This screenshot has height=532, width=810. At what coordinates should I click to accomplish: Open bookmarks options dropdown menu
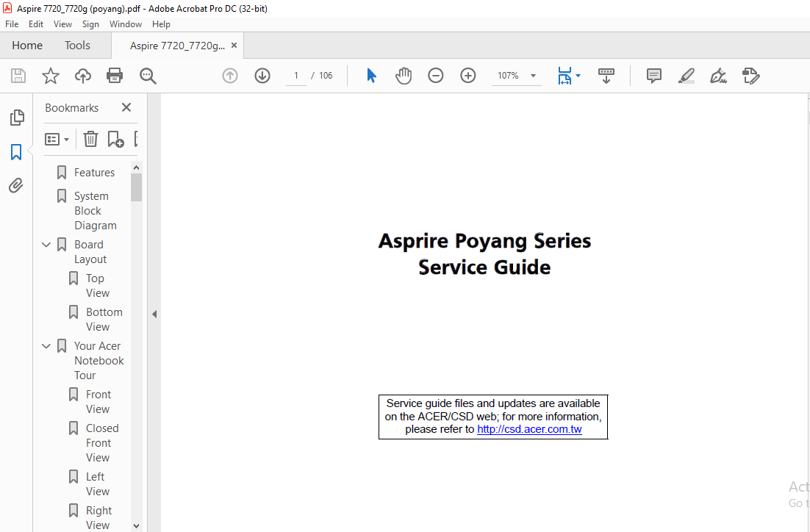point(57,140)
